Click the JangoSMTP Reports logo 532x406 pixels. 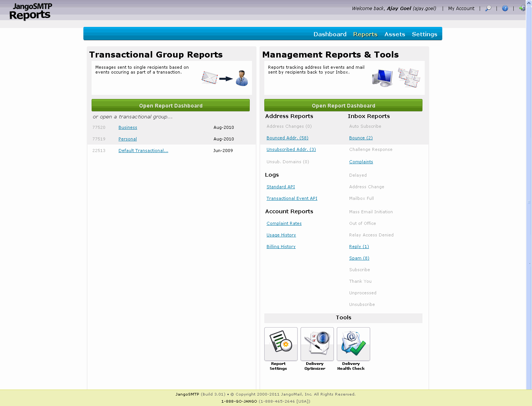tap(31, 12)
